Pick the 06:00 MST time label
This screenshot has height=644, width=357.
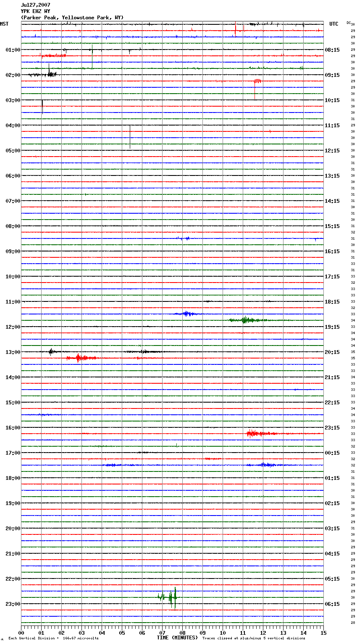coord(13,176)
